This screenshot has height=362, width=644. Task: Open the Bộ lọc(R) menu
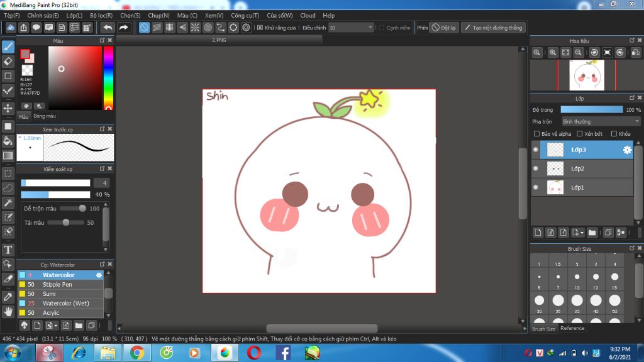(101, 16)
